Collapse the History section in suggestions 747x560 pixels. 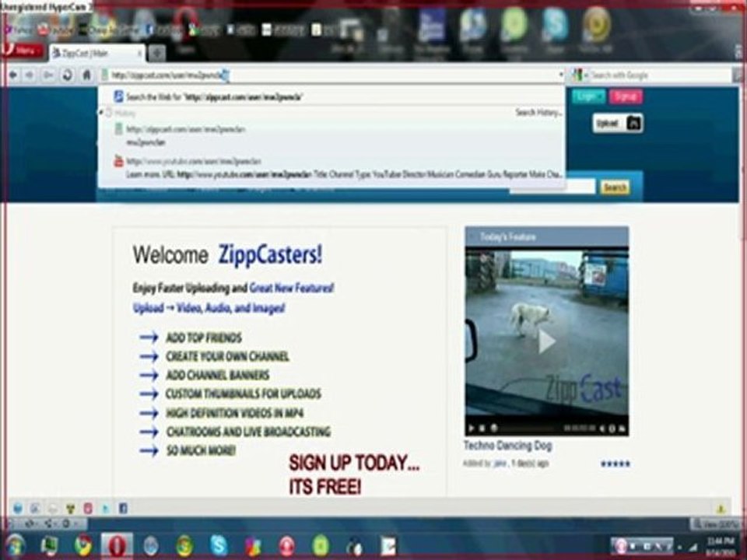click(101, 113)
